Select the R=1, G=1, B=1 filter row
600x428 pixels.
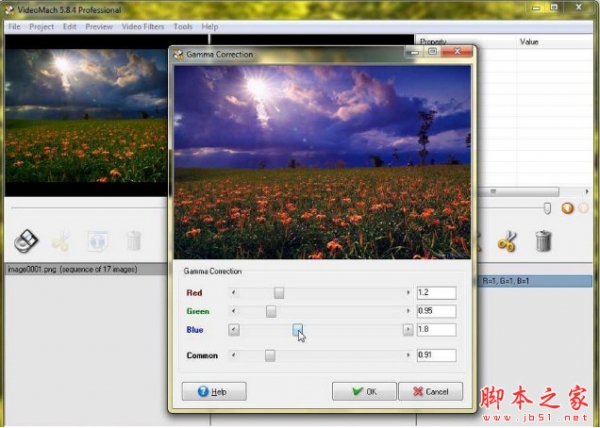pyautogui.click(x=535, y=281)
